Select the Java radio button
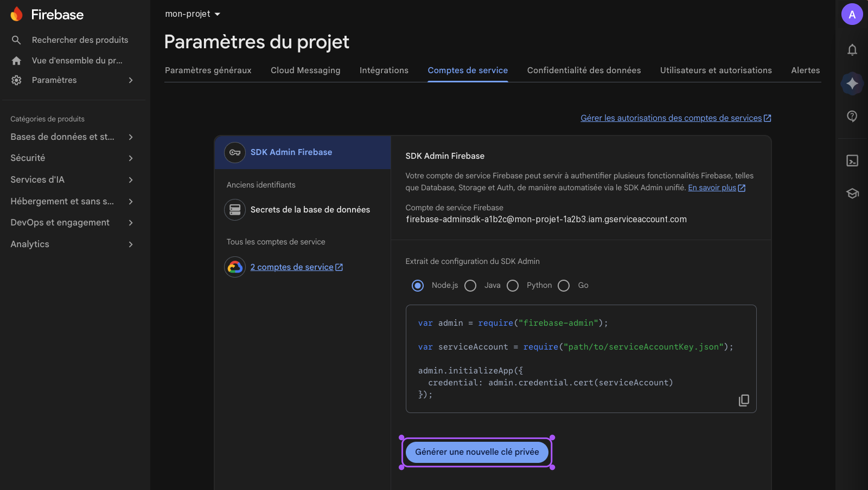The height and width of the screenshot is (490, 868). coord(470,286)
